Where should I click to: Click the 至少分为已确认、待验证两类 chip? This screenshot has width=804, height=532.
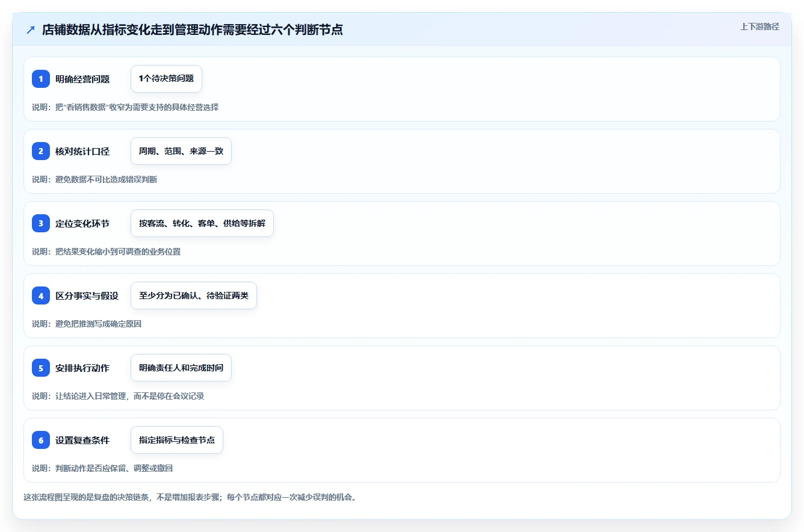pyautogui.click(x=194, y=295)
